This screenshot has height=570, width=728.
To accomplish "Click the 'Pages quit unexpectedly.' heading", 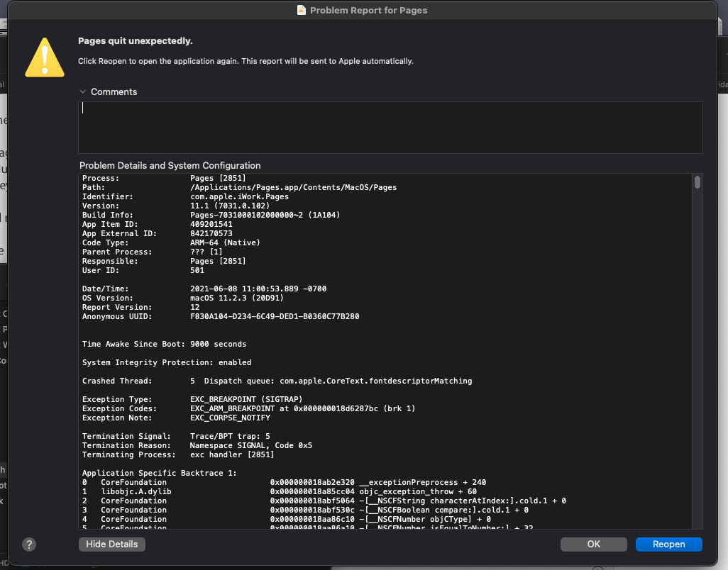I will point(135,41).
